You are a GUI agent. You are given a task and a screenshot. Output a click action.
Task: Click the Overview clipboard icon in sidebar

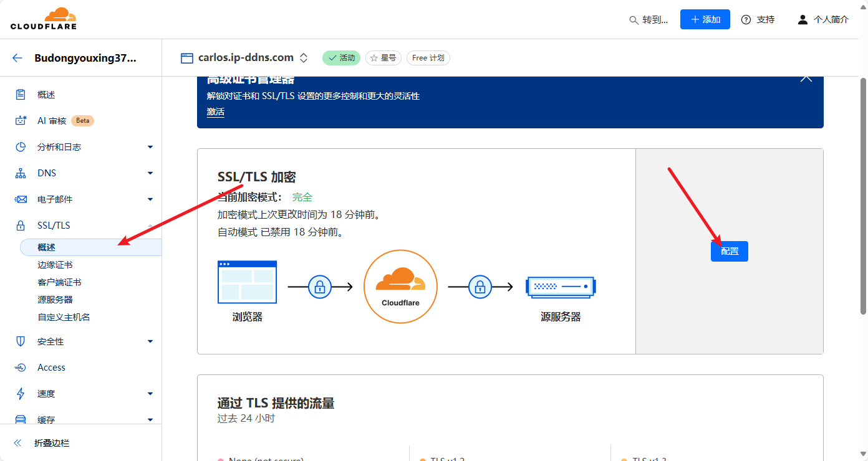[x=21, y=95]
